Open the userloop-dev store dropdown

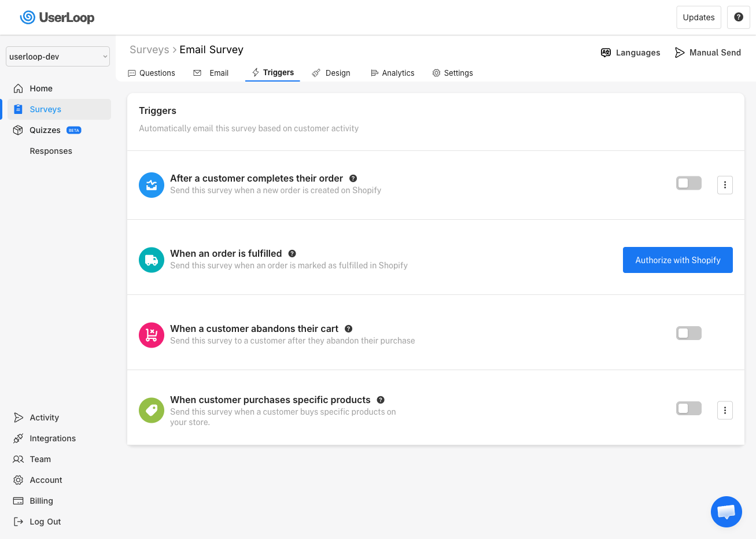[57, 56]
